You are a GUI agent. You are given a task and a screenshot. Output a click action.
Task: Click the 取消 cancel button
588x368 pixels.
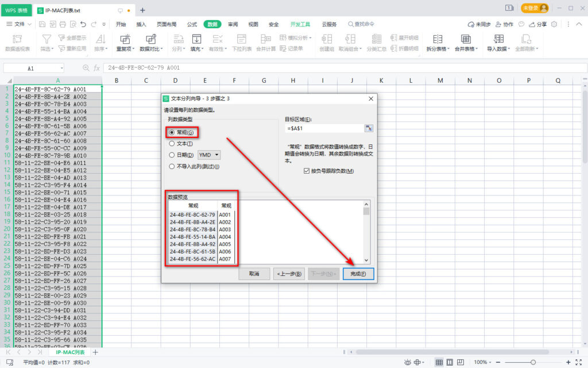point(254,274)
